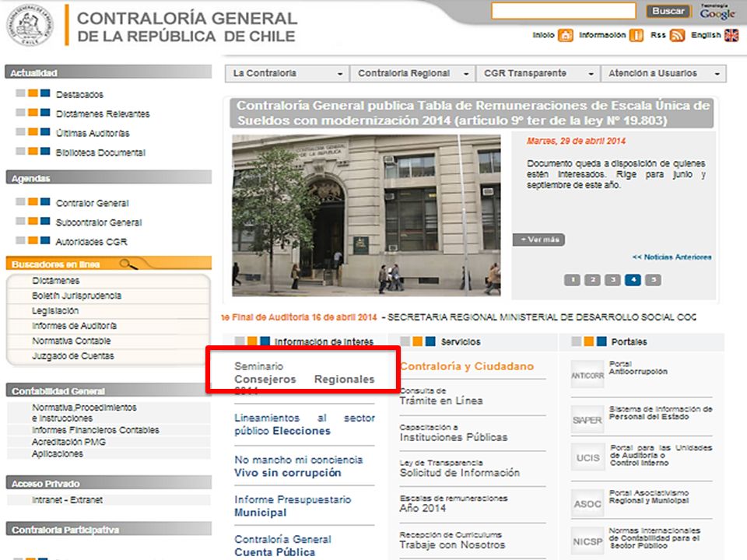Open the UCIS portal logo
Image resolution: width=747 pixels, height=560 pixels.
pyautogui.click(x=587, y=457)
